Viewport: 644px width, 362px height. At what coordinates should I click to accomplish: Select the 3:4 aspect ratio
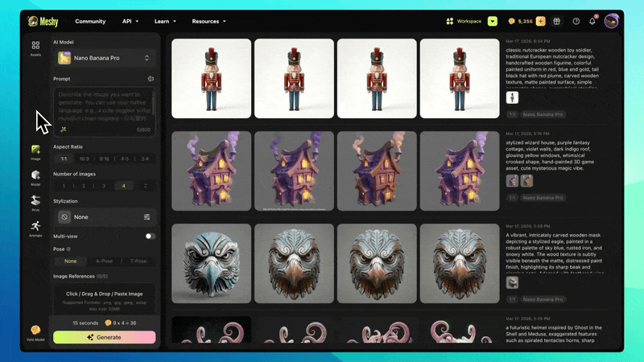(145, 158)
